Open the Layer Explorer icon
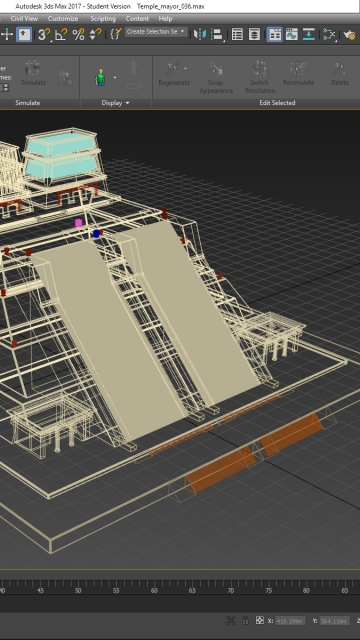 (x=255, y=35)
